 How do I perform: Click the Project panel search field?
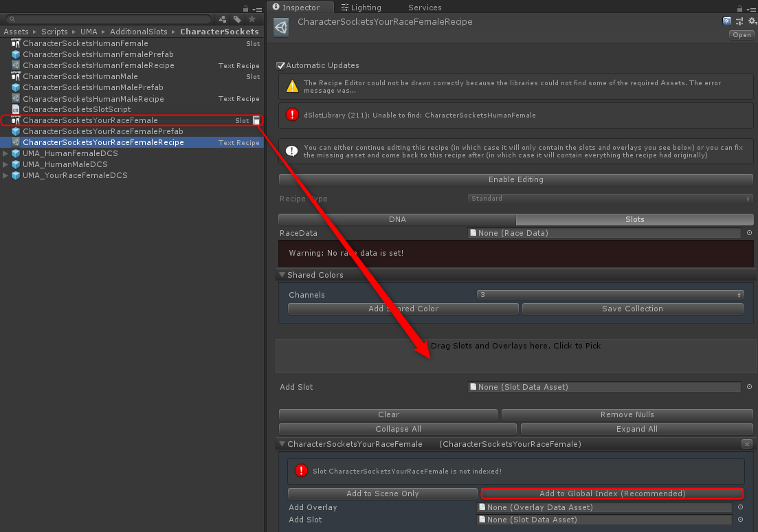110,19
